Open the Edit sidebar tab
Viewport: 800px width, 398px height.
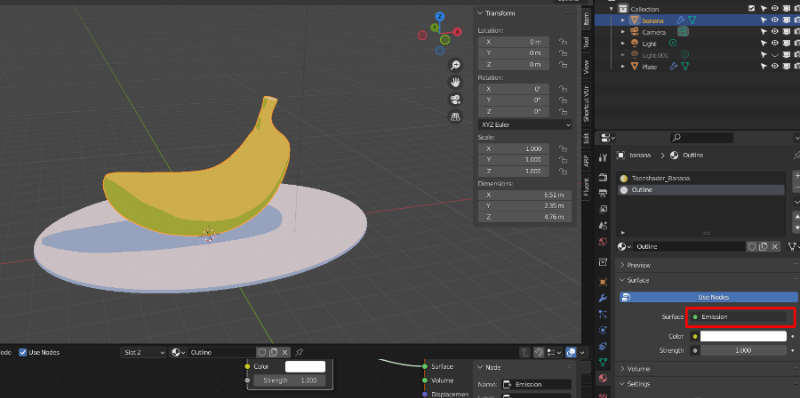pyautogui.click(x=586, y=139)
